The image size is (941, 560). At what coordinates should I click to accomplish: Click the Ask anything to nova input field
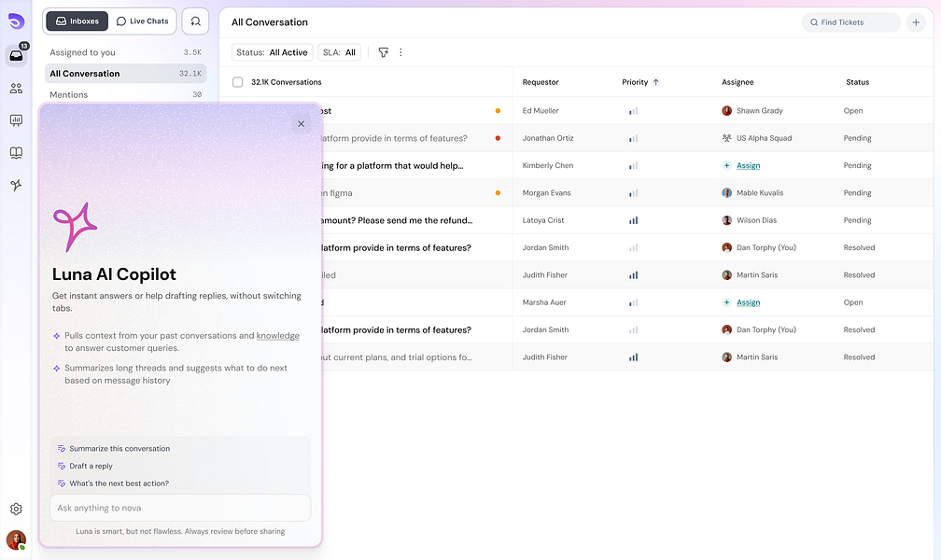coord(179,507)
